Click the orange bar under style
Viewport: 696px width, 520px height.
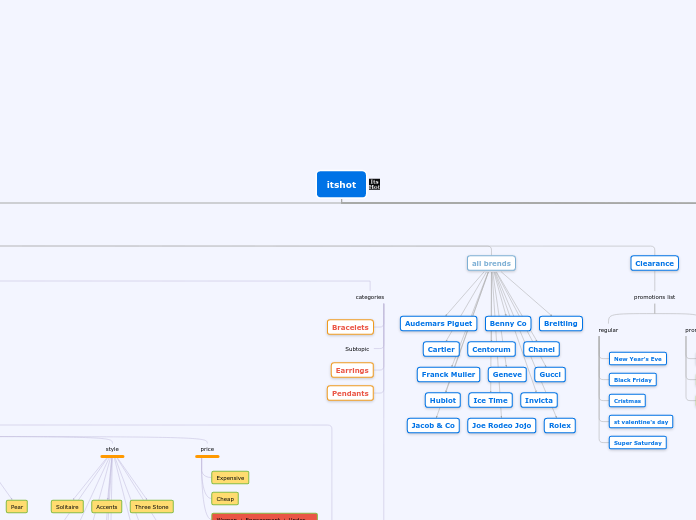[x=112, y=456]
